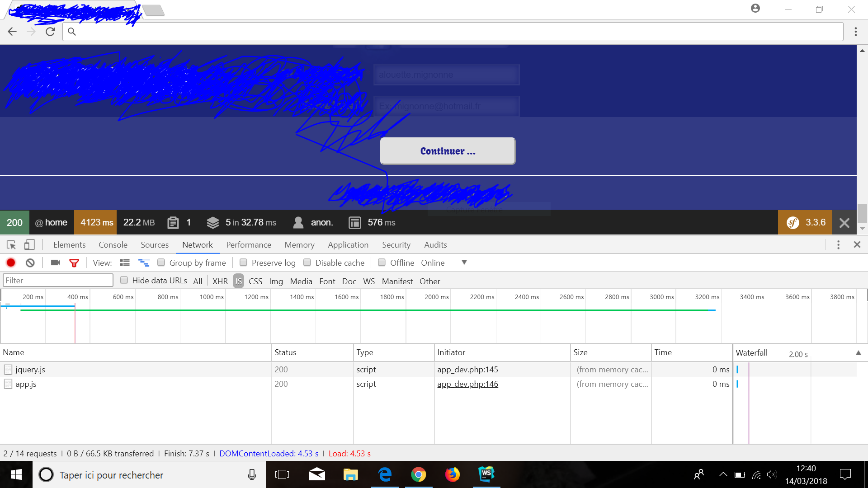Click the Filter text field
Image resolution: width=868 pixels, height=488 pixels.
point(58,281)
